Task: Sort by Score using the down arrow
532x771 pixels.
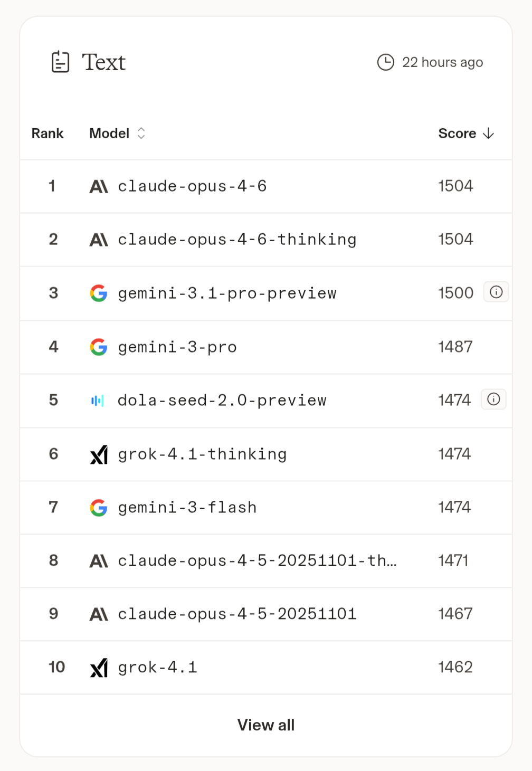Action: 489,133
